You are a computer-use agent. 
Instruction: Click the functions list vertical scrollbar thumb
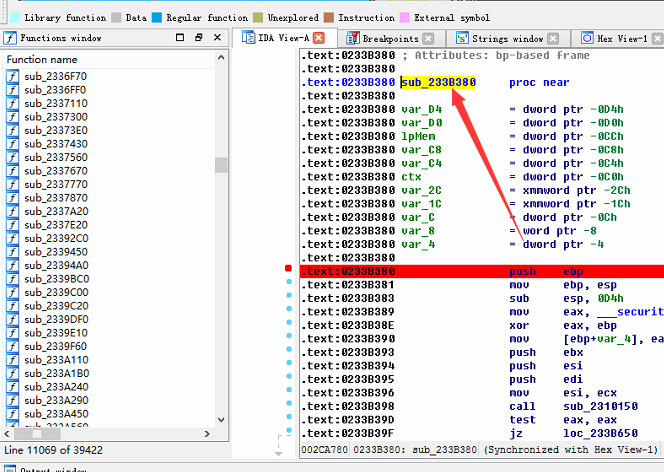(221, 165)
